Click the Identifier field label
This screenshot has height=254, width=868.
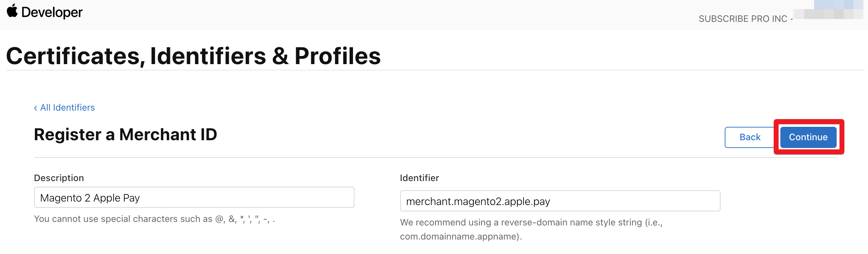[419, 178]
